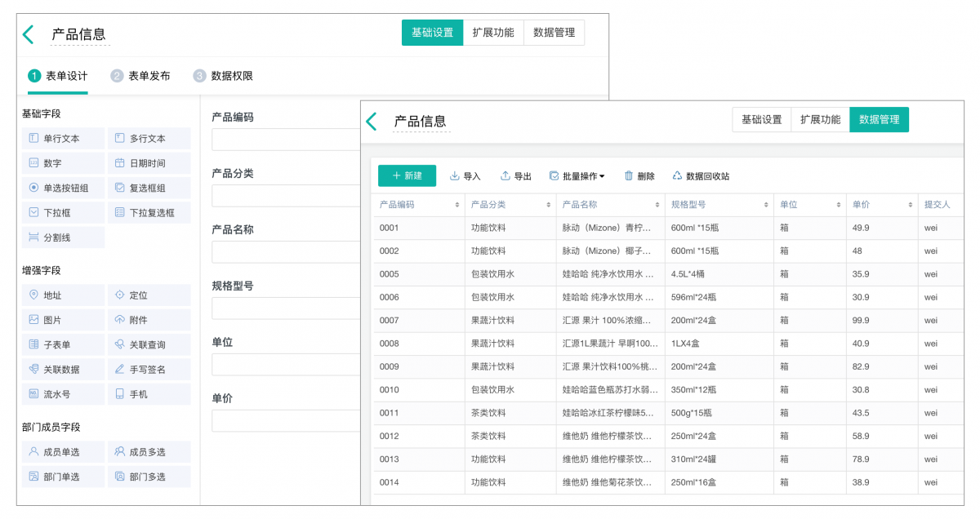980x519 pixels.
Task: Click the back arrow in the data management window
Action: click(372, 122)
